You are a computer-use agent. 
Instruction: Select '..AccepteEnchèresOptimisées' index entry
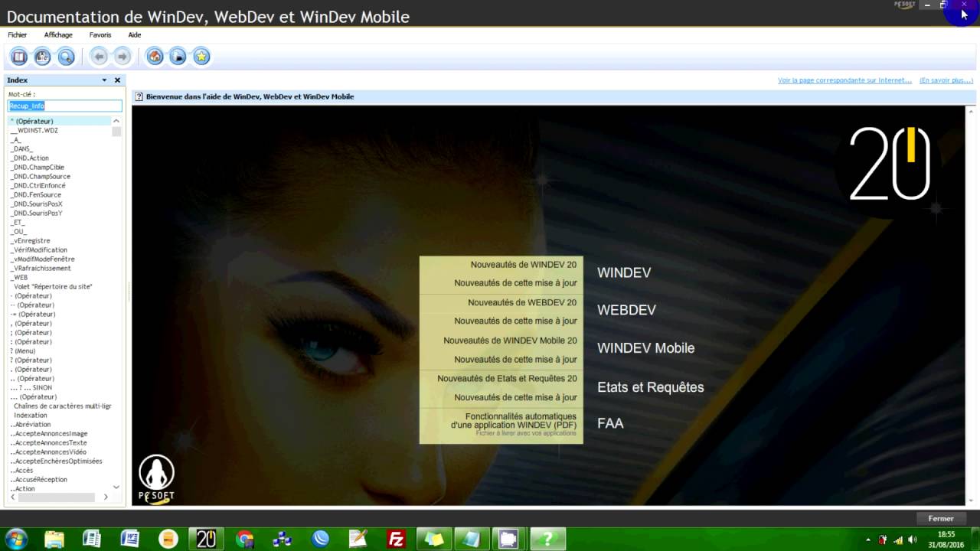56,461
